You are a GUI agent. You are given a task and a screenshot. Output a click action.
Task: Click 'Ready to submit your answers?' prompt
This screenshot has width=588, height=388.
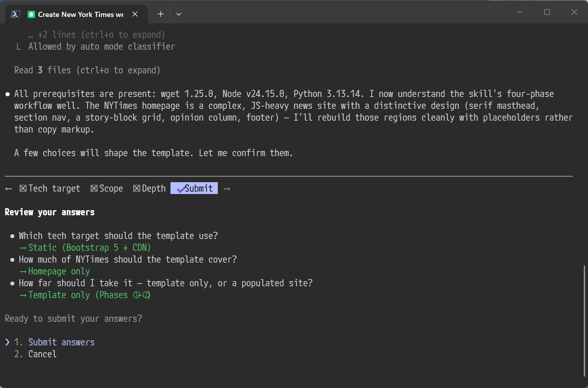73,319
